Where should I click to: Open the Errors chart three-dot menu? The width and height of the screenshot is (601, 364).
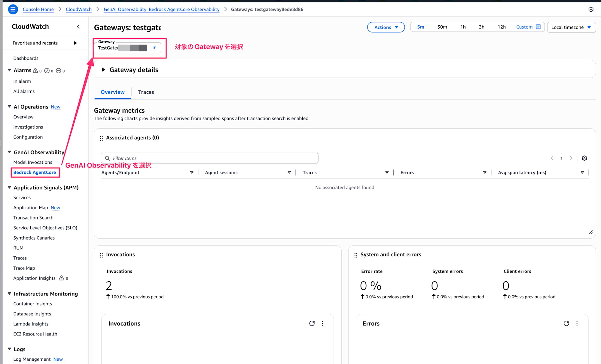coord(577,323)
